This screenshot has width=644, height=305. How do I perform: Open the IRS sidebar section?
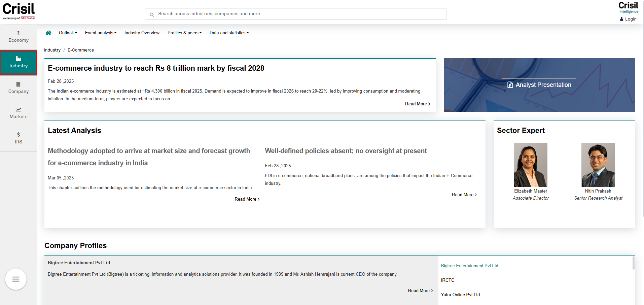tap(19, 138)
